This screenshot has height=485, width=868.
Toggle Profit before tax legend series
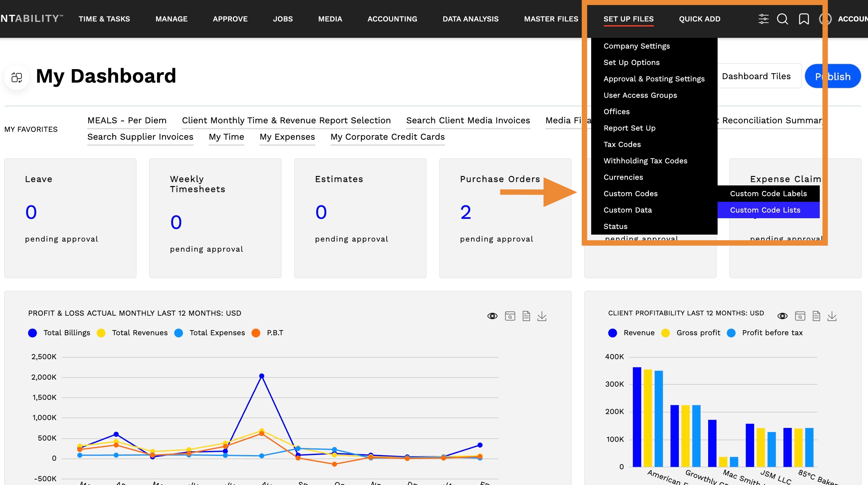point(765,333)
